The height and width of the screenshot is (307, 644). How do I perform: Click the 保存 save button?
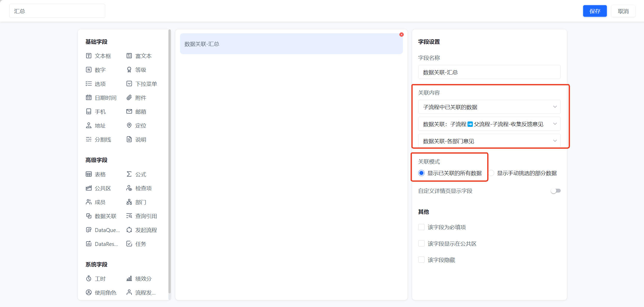tap(595, 11)
